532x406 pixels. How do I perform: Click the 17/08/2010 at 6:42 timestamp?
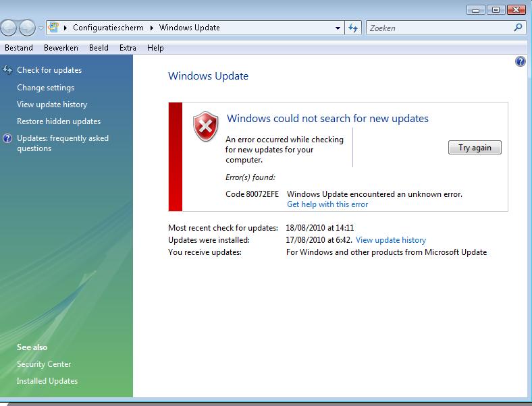click(x=319, y=240)
